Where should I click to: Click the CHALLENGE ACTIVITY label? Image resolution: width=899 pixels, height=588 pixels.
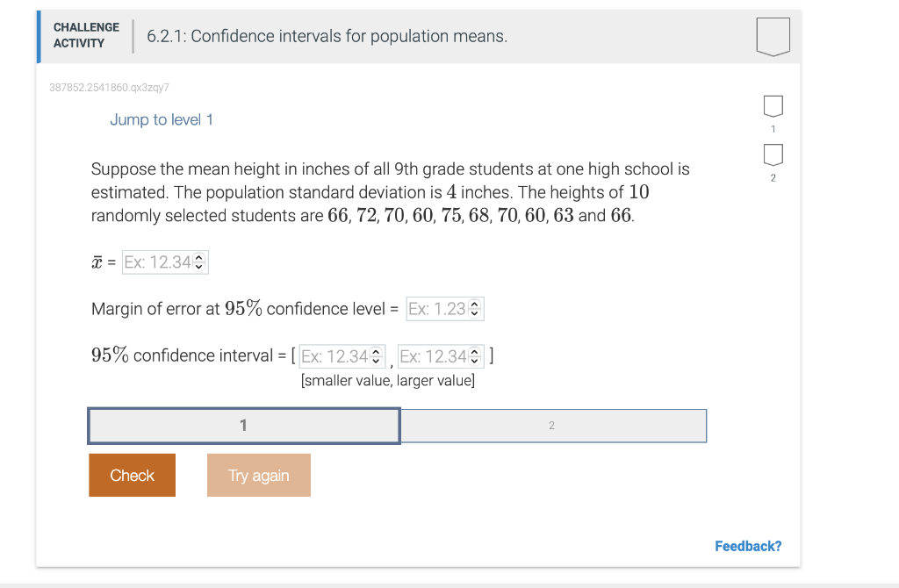[x=85, y=34]
